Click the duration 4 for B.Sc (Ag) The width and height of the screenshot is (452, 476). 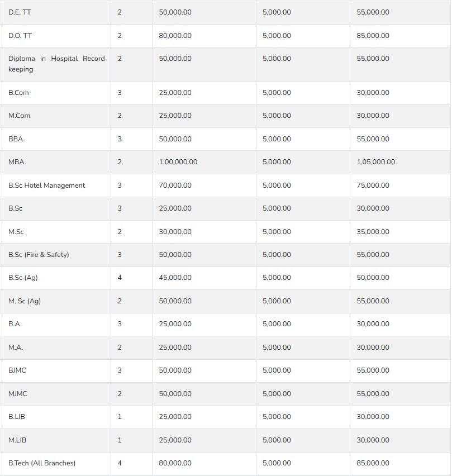point(120,278)
